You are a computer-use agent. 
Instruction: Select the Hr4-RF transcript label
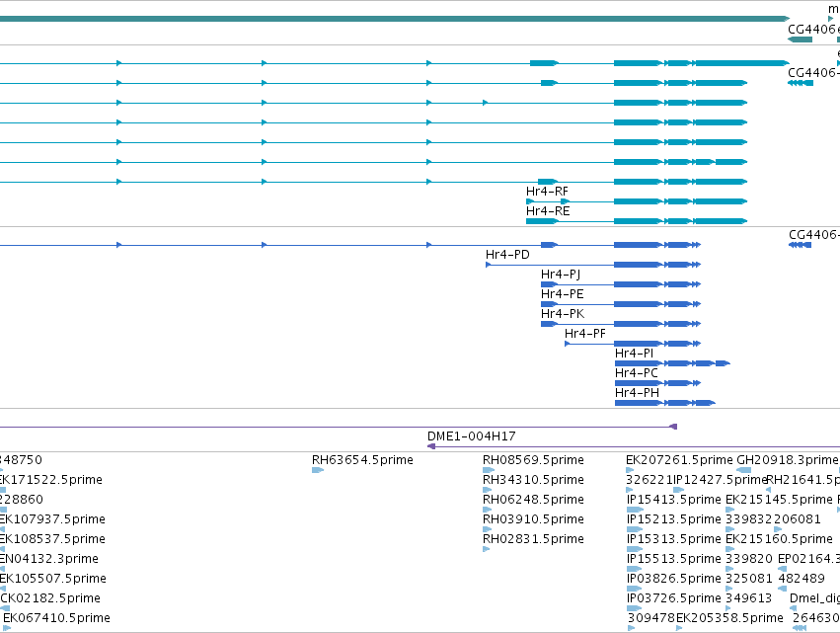tap(547, 192)
